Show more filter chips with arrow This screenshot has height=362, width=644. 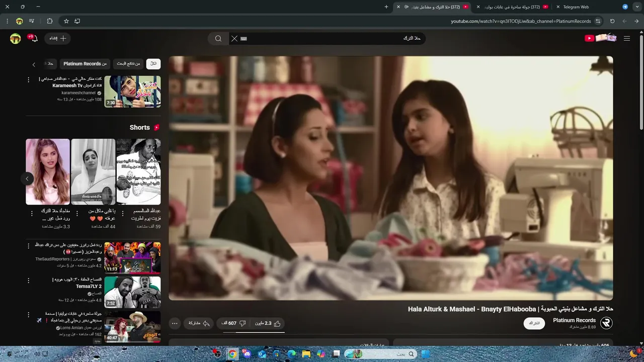point(34,64)
